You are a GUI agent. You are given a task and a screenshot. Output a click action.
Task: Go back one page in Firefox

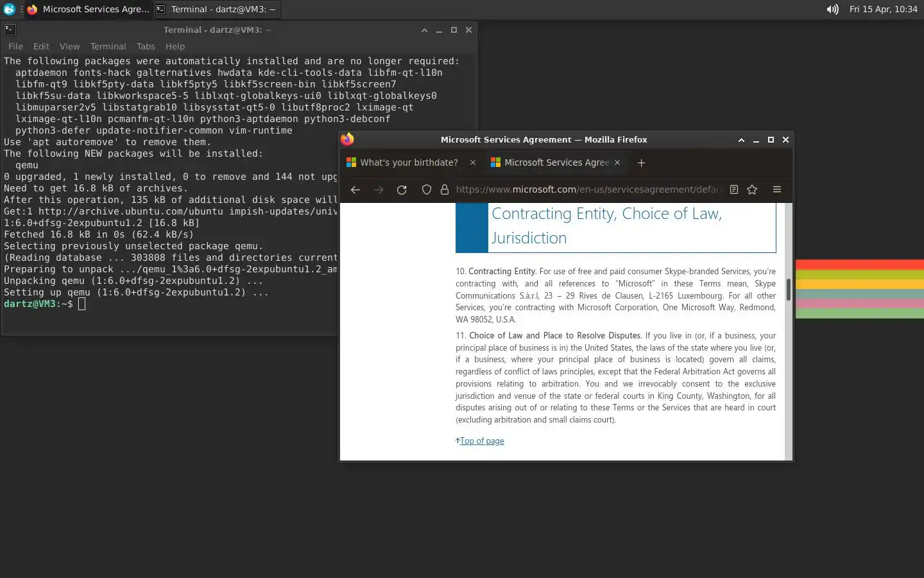(x=355, y=189)
